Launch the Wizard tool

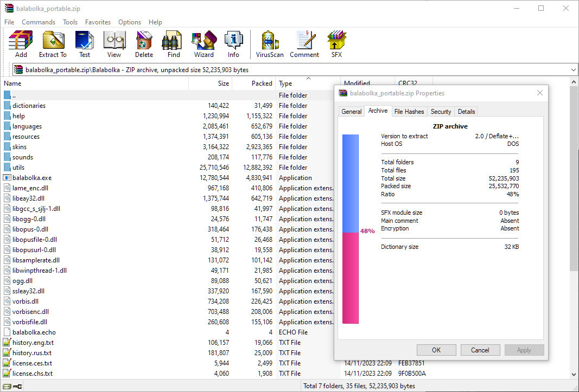[x=204, y=40]
